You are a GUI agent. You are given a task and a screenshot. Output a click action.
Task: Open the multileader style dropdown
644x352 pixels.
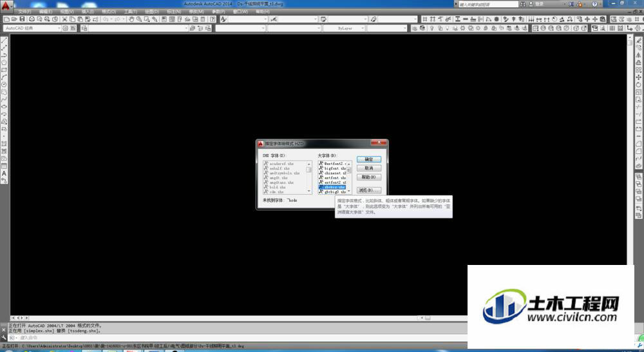(x=397, y=19)
